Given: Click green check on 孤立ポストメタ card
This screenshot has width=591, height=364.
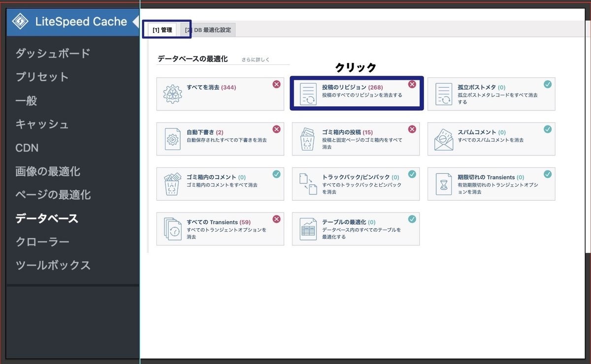Looking at the screenshot, I should coord(548,84).
